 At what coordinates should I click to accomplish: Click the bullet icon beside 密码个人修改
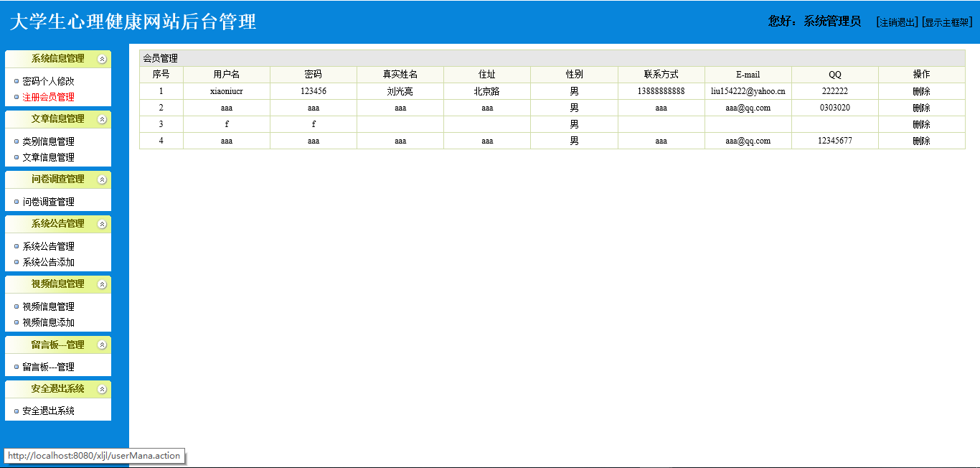click(17, 81)
